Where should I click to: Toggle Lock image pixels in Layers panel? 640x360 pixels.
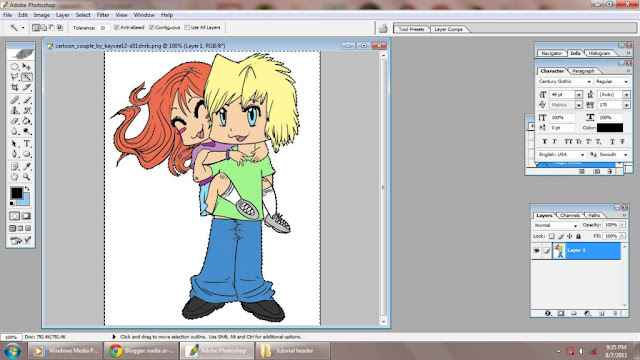(x=561, y=236)
